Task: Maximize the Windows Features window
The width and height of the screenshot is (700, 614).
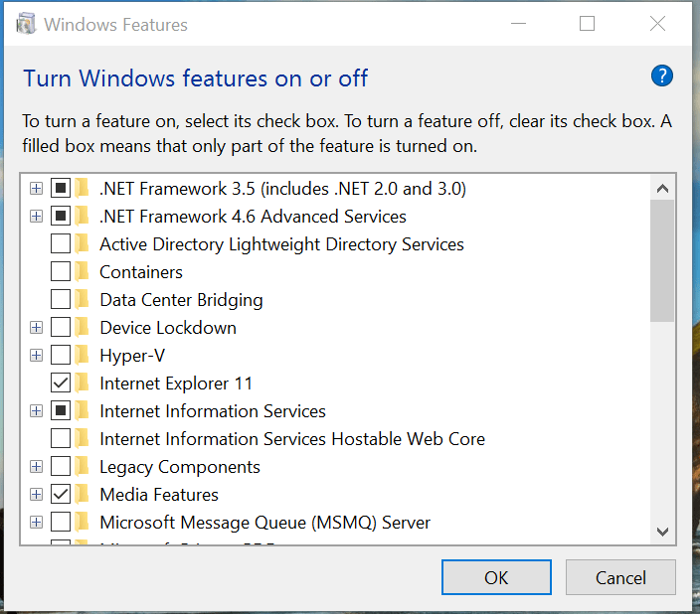Action: coord(587,23)
